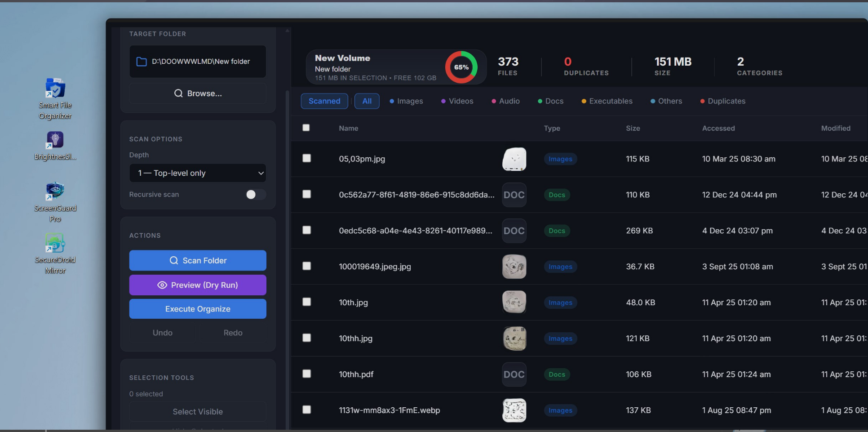Click the target folder path field
Image resolution: width=868 pixels, height=432 pixels.
198,62
